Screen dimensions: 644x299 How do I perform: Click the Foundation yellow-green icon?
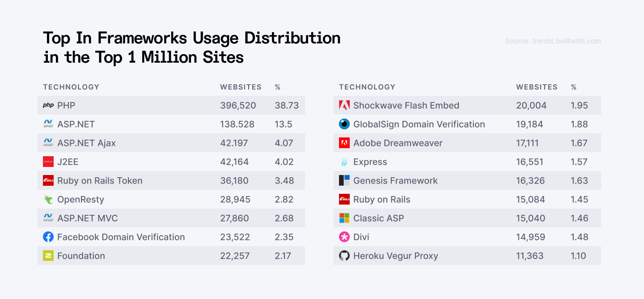pyautogui.click(x=48, y=256)
